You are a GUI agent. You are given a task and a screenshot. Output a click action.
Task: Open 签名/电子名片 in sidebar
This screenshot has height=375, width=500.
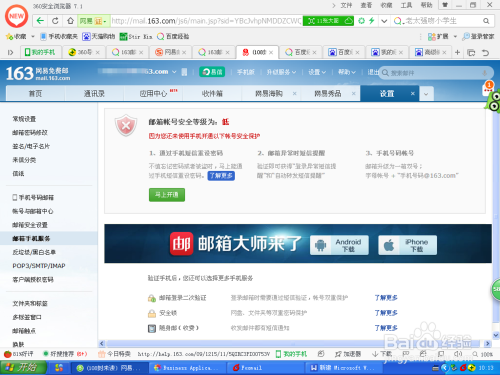click(31, 146)
